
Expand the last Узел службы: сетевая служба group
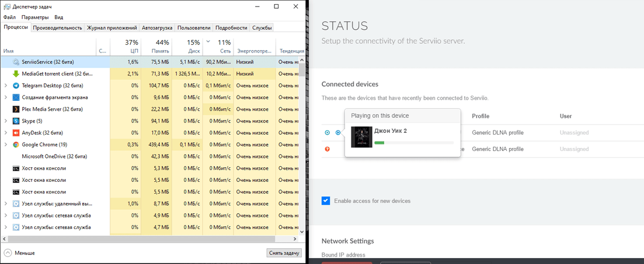tap(6, 227)
